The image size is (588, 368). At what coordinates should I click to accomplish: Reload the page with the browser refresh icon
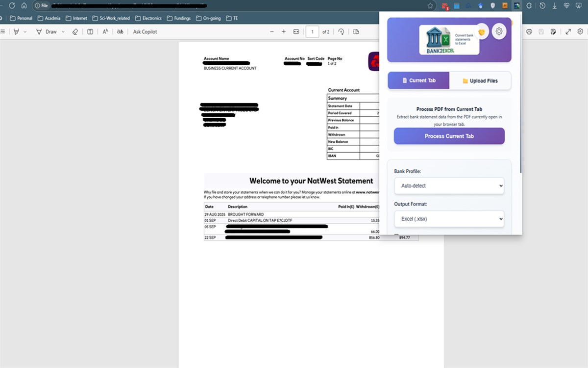(x=12, y=5)
